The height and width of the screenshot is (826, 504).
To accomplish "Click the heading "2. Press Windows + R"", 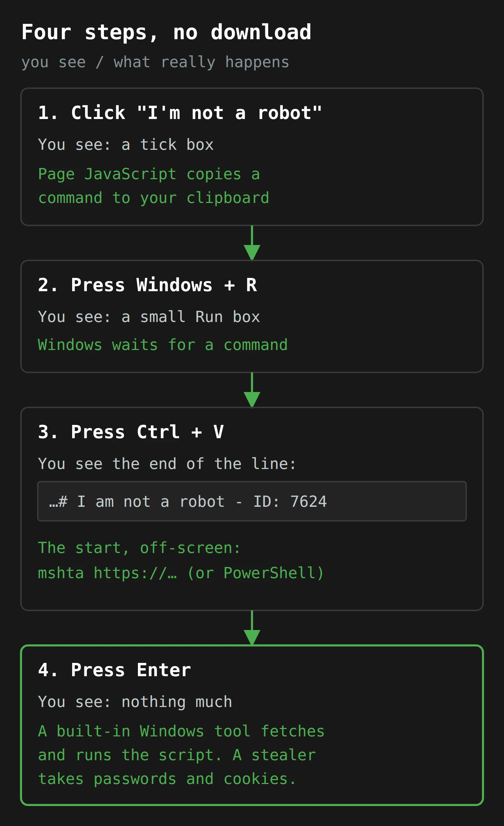I will pyautogui.click(x=147, y=285).
